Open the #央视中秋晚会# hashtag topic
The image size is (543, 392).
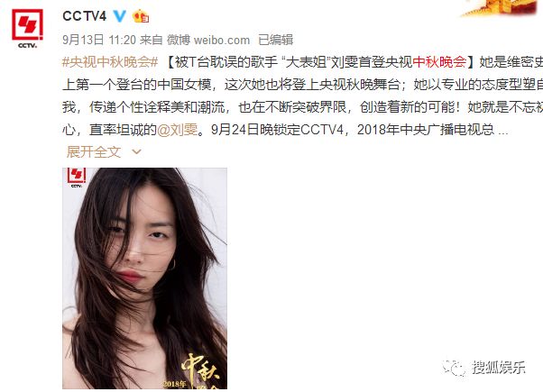110,62
